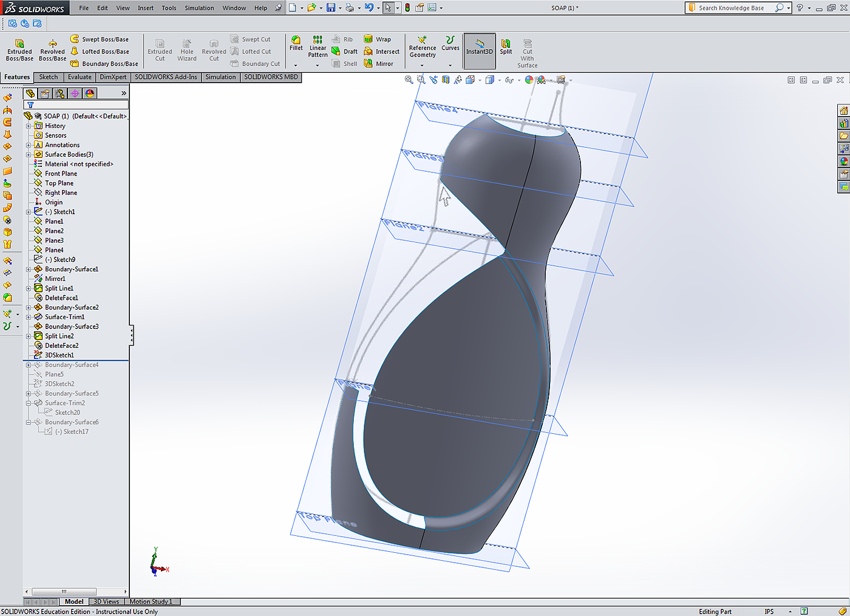Toggle the rebuild traffic light icon
The width and height of the screenshot is (850, 616).
[x=407, y=8]
